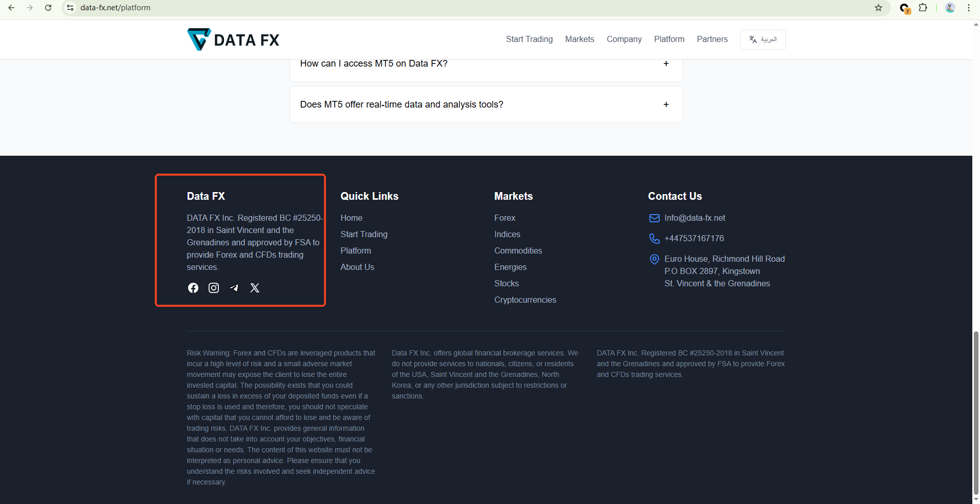The image size is (980, 504).
Task: Reload the page using the refresh icon
Action: pyautogui.click(x=48, y=8)
